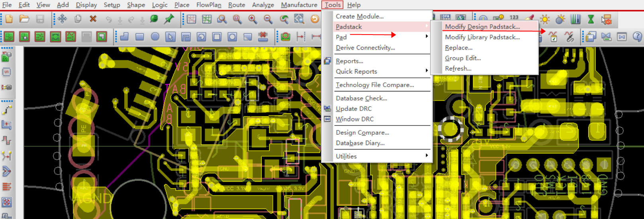Click the Tools menu header
The height and width of the screenshot is (219, 644).
(333, 5)
